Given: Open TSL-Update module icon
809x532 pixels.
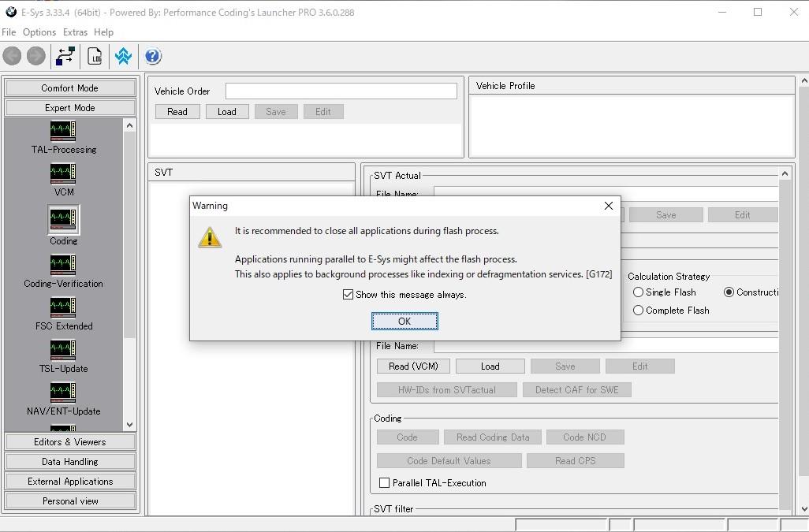Looking at the screenshot, I should pyautogui.click(x=63, y=350).
